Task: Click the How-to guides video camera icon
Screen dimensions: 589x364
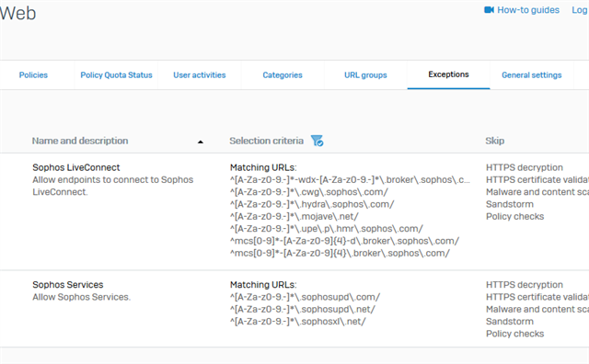Action: pos(489,10)
